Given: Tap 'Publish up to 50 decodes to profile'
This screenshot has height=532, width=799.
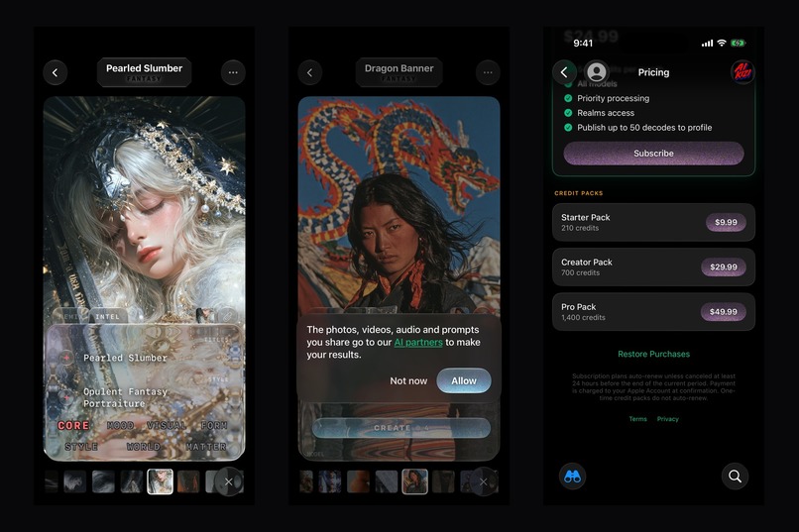Looking at the screenshot, I should tap(638, 128).
